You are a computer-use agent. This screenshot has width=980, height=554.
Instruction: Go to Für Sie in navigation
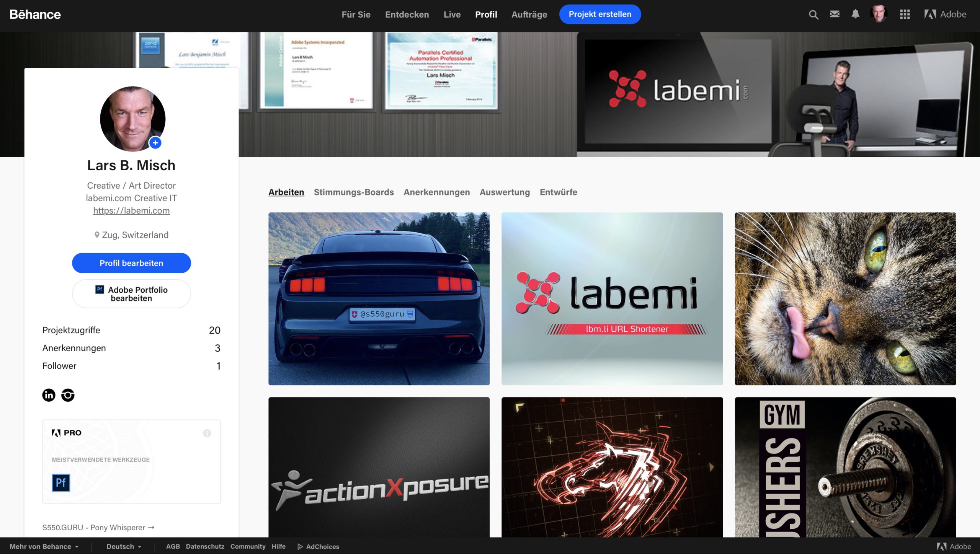tap(356, 15)
